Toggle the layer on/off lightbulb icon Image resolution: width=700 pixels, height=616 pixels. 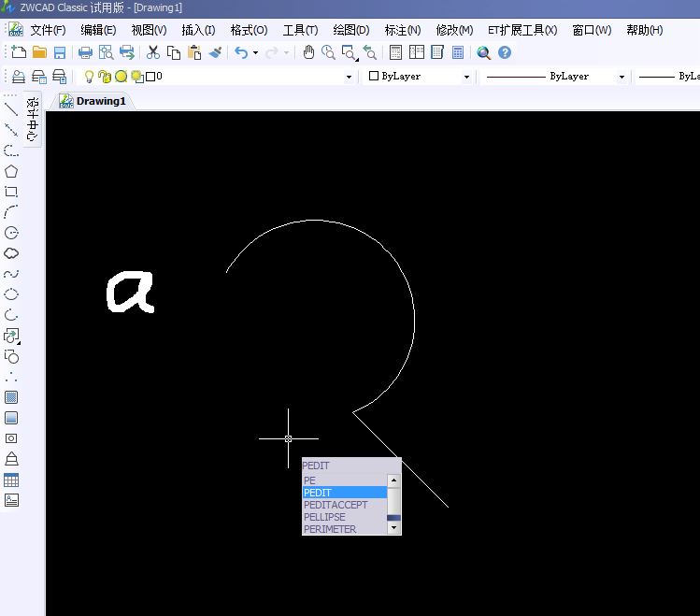point(90,77)
